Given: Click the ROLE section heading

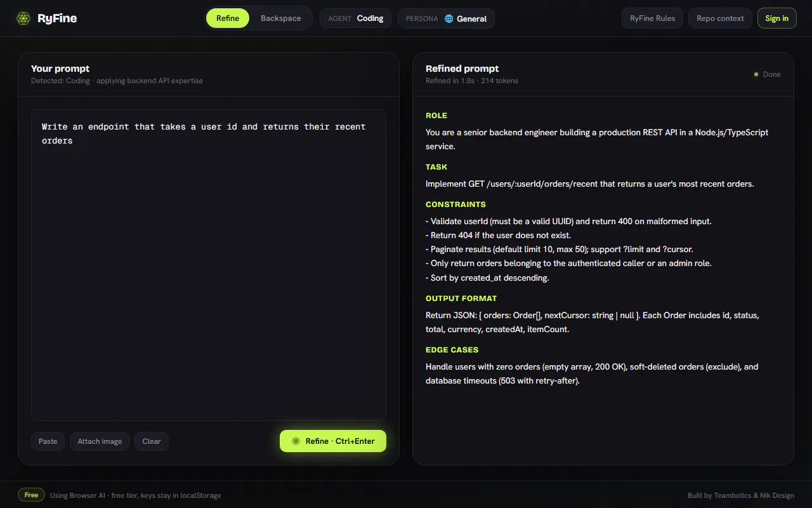Looking at the screenshot, I should tap(436, 116).
